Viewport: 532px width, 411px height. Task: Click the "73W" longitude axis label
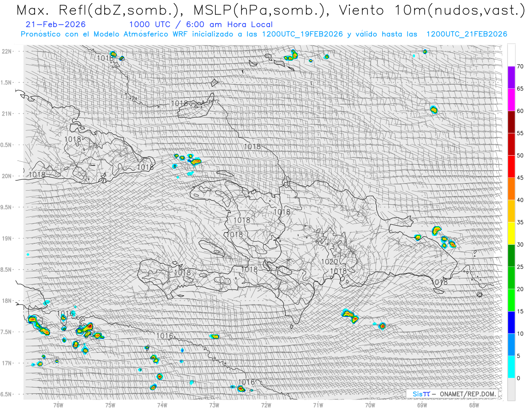(x=214, y=404)
